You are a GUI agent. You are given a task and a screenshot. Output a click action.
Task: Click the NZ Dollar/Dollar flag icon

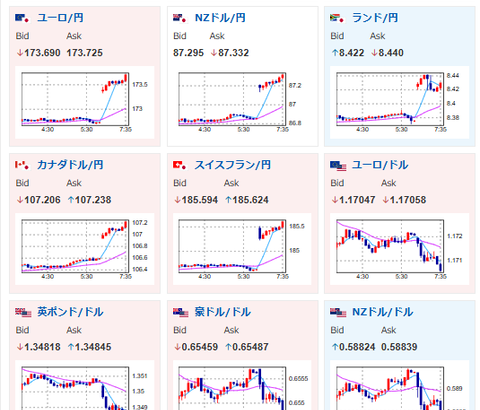tap(338, 312)
